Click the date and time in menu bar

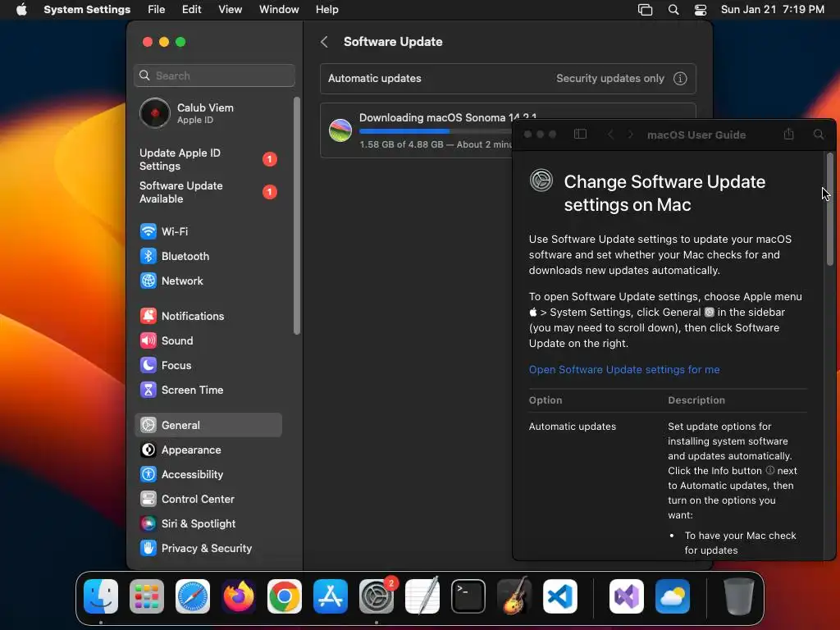773,10
